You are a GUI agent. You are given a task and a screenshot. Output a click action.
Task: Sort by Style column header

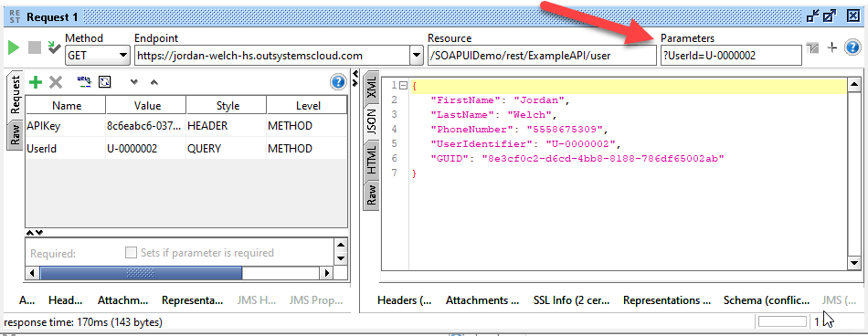(227, 106)
